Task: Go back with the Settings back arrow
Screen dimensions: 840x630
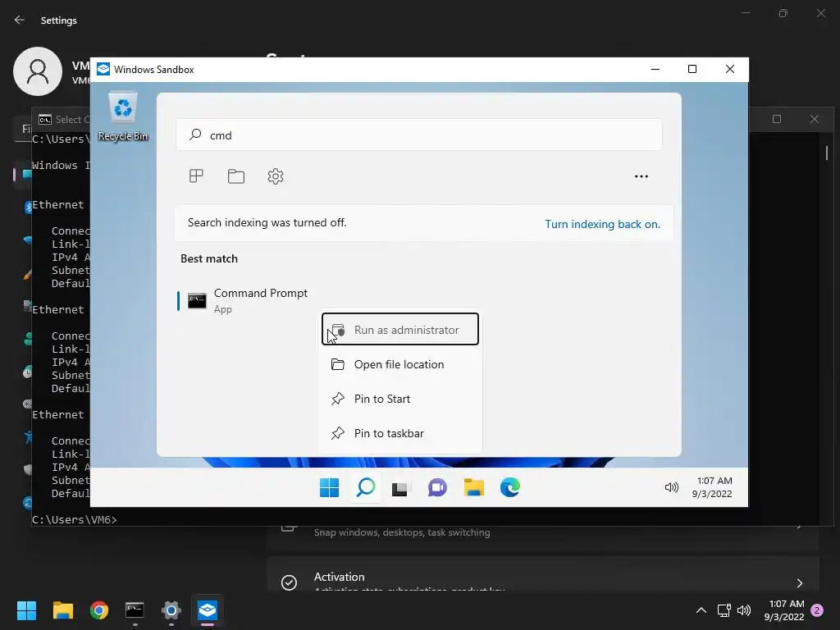Action: coord(20,20)
